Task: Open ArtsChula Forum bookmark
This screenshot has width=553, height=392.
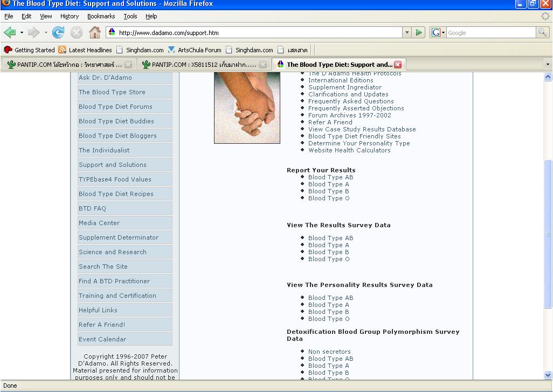Action: (195, 50)
